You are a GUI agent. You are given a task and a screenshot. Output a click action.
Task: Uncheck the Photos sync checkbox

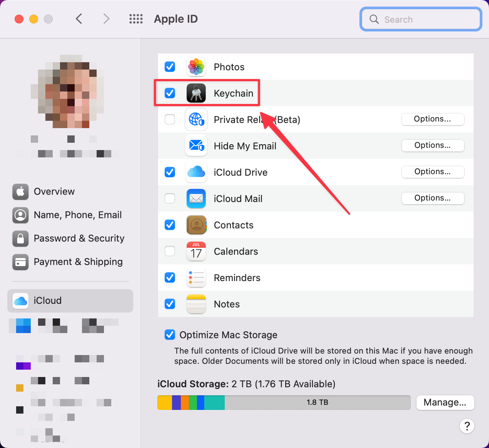(170, 67)
